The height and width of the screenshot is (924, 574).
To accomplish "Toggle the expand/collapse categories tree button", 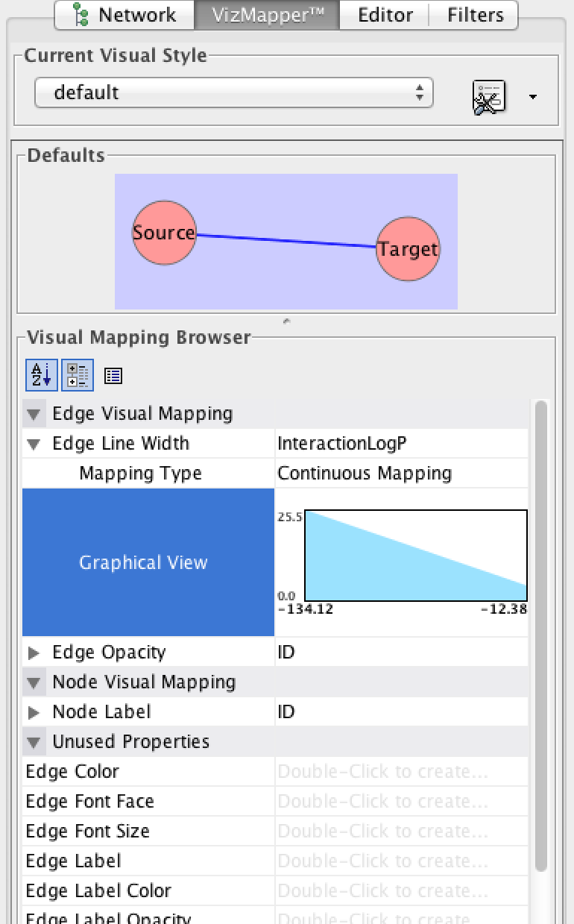I will (78, 375).
